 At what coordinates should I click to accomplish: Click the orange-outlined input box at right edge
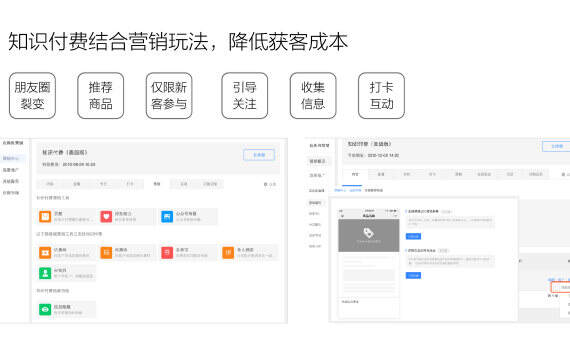coord(561,287)
